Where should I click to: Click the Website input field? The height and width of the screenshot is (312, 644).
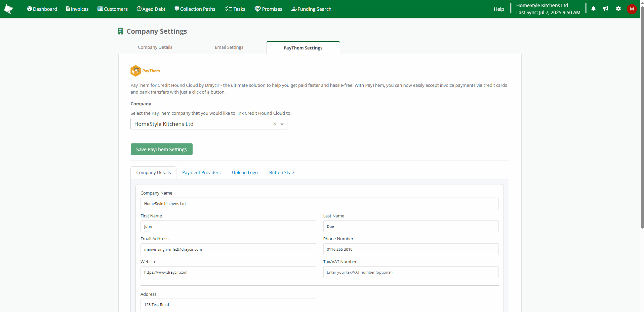pos(228,272)
